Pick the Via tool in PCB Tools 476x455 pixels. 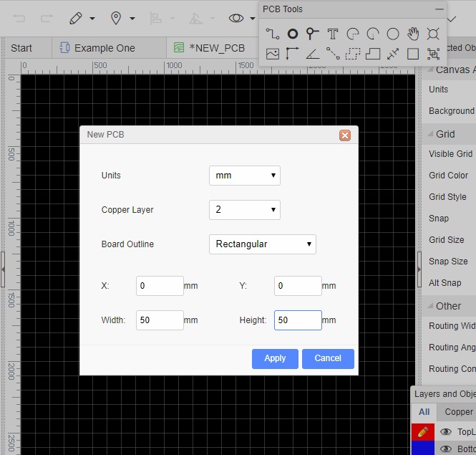[x=312, y=34]
